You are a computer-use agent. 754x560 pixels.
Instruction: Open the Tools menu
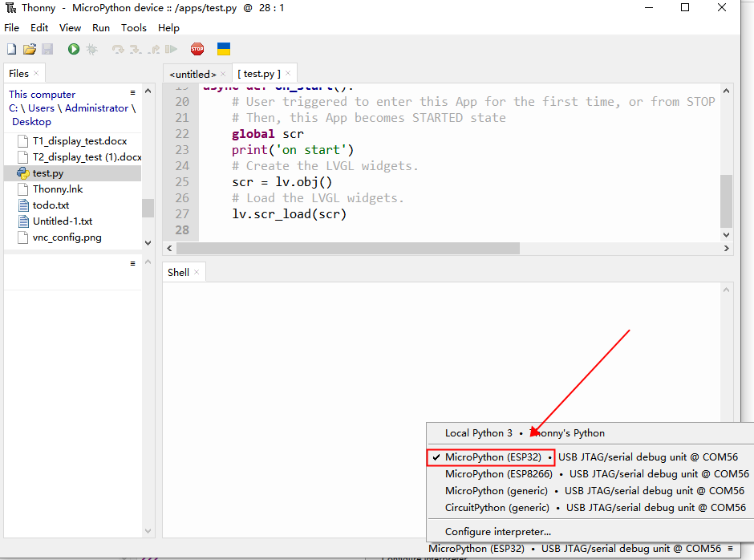[134, 27]
